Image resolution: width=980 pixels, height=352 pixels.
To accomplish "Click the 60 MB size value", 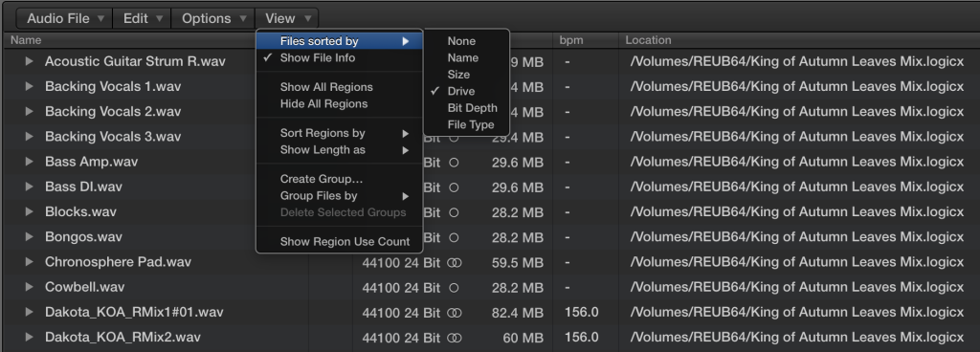I will pos(523,338).
